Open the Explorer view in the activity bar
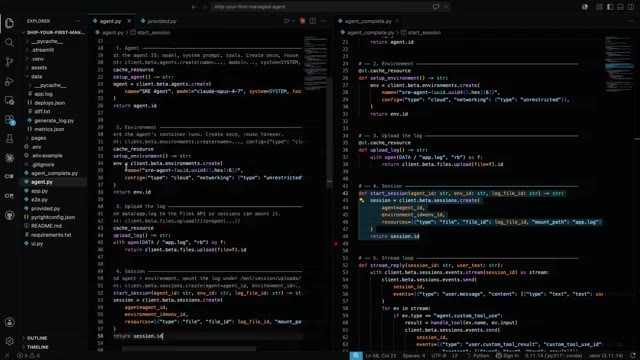This screenshot has width=640, height=360. [9, 23]
